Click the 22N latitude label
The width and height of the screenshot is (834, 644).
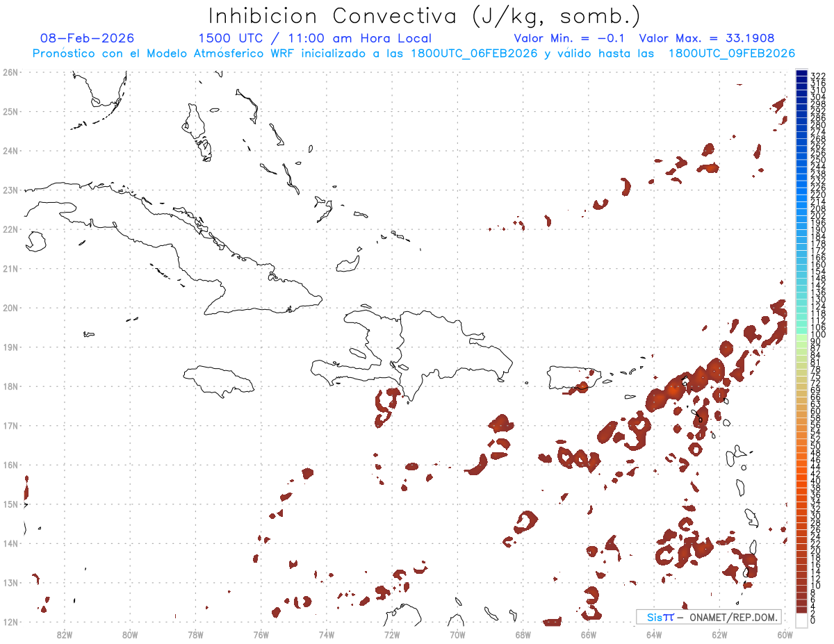tap(10, 229)
